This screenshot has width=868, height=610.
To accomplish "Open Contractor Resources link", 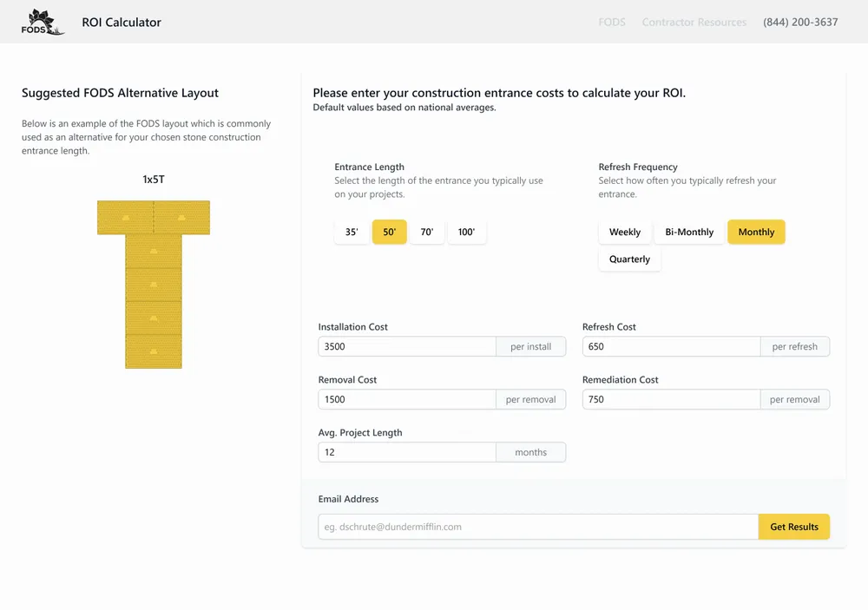I will tap(694, 23).
